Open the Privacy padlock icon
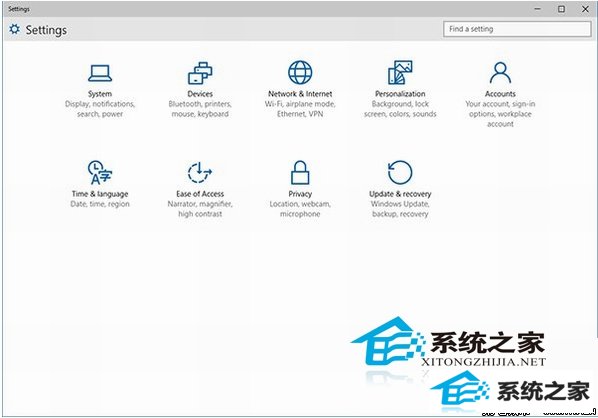This screenshot has width=598, height=418. (x=300, y=172)
